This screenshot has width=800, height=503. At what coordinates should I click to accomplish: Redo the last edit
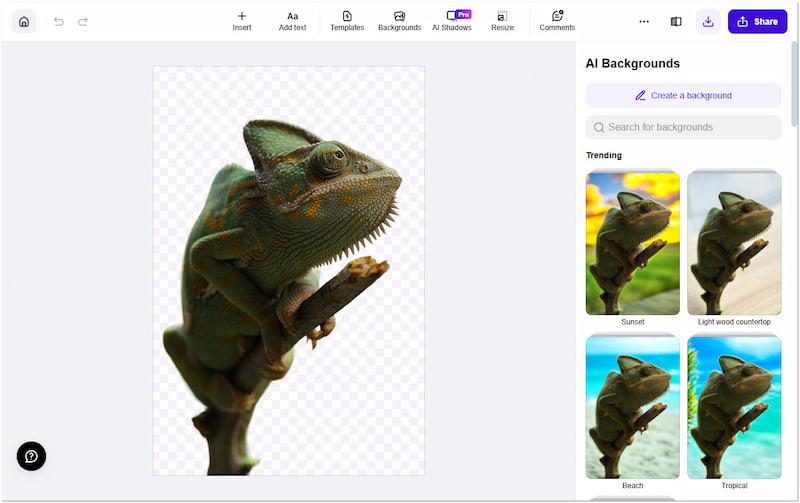83,21
